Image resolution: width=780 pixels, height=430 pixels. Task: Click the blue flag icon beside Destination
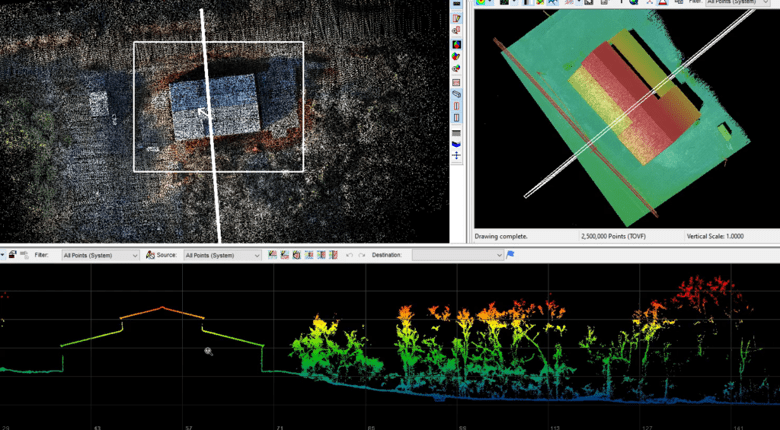click(x=511, y=255)
